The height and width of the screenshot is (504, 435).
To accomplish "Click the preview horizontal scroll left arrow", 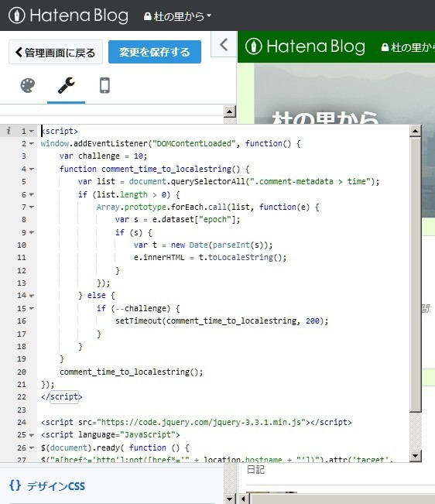I will [244, 499].
